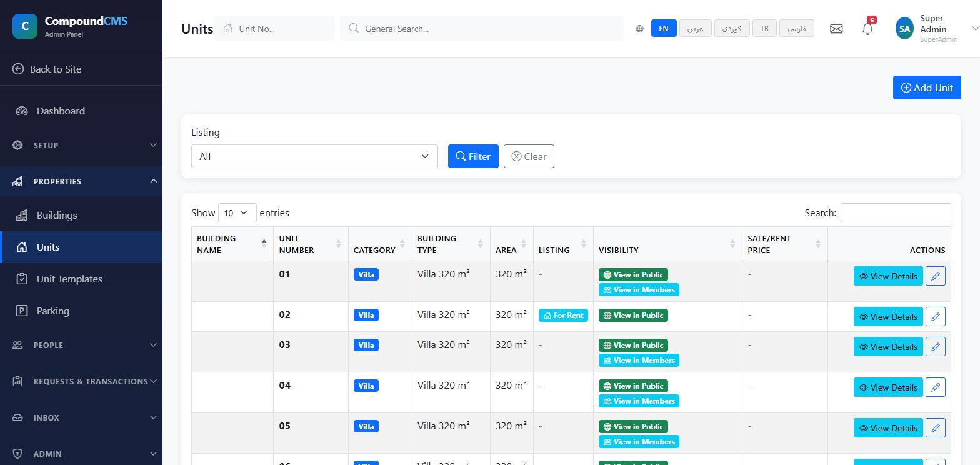Edit unit 05 with pencil icon
980x465 pixels.
pos(936,427)
